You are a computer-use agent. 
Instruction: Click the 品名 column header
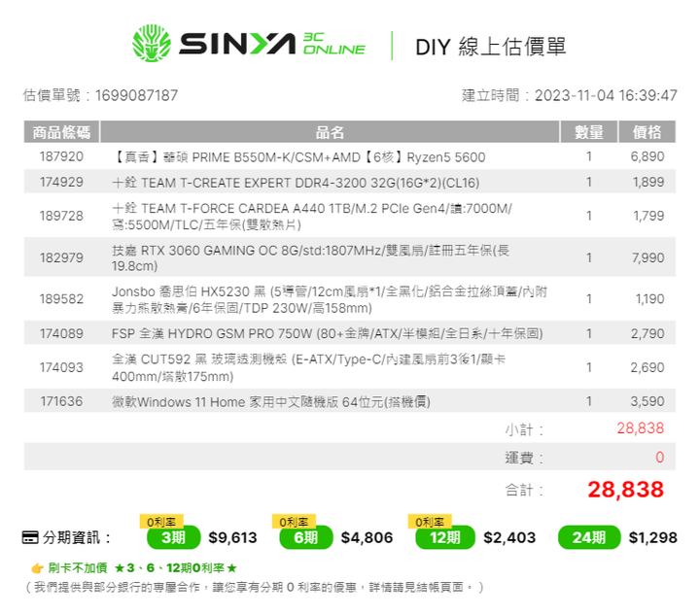click(330, 132)
